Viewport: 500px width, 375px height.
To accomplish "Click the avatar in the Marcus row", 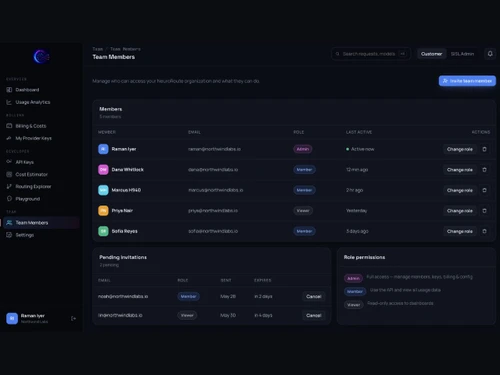I will 103,190.
